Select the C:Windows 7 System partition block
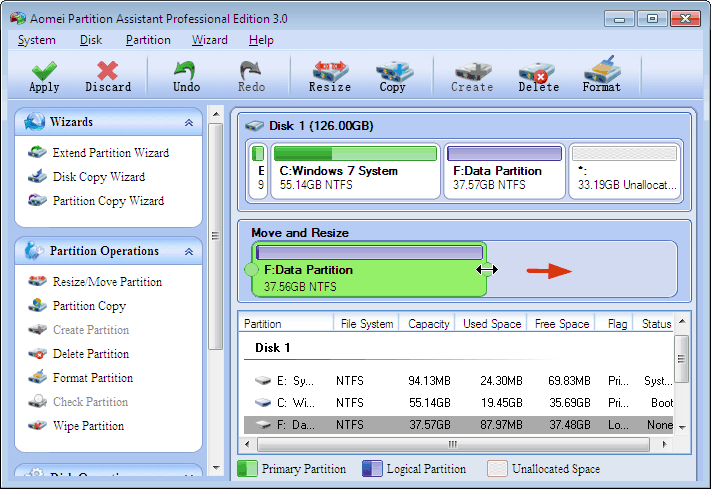The height and width of the screenshot is (489, 711). click(355, 171)
